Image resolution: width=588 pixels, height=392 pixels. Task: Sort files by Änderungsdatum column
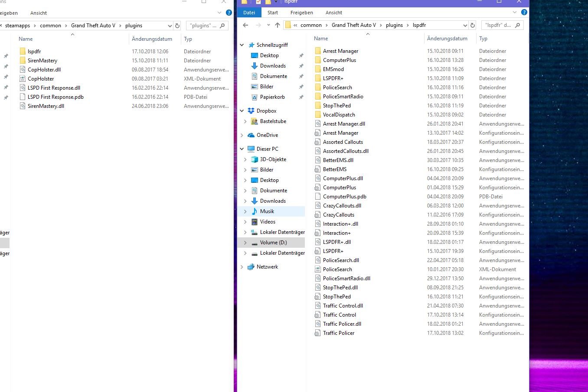click(447, 39)
